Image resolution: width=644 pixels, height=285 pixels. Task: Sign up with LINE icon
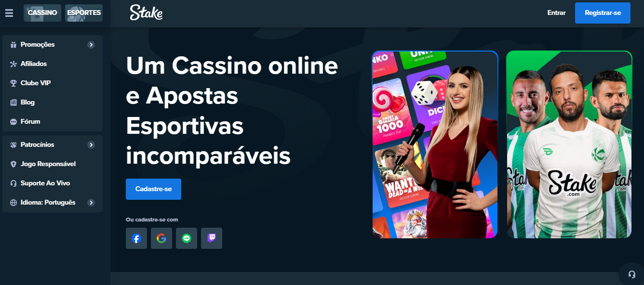[x=187, y=238]
